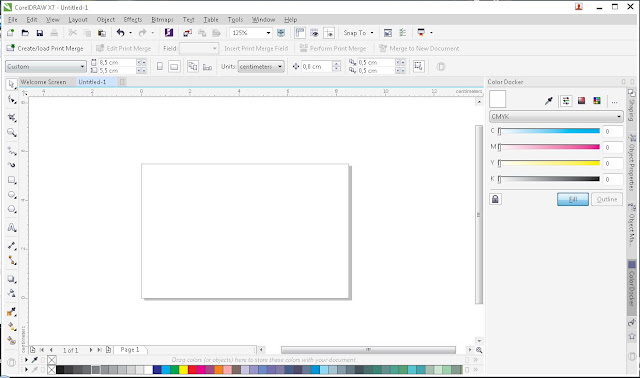Toggle Show Grid button
Image resolution: width=640 pixels, height=378 pixels.
click(x=314, y=33)
